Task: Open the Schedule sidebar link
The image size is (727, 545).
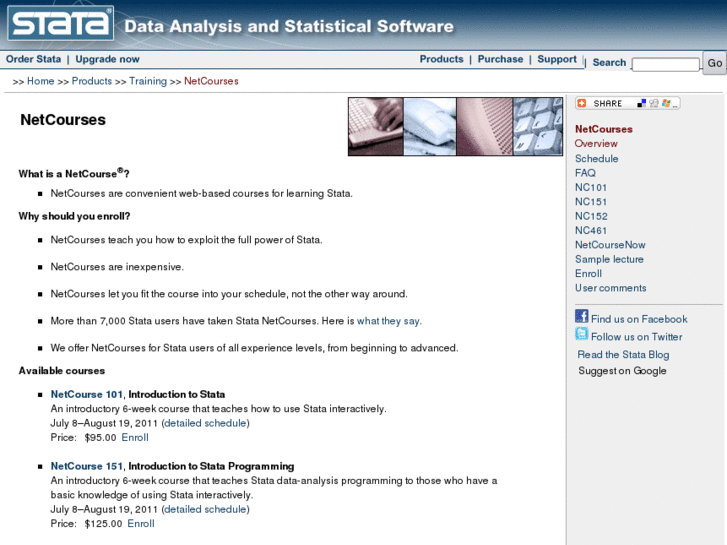Action: 596,159
